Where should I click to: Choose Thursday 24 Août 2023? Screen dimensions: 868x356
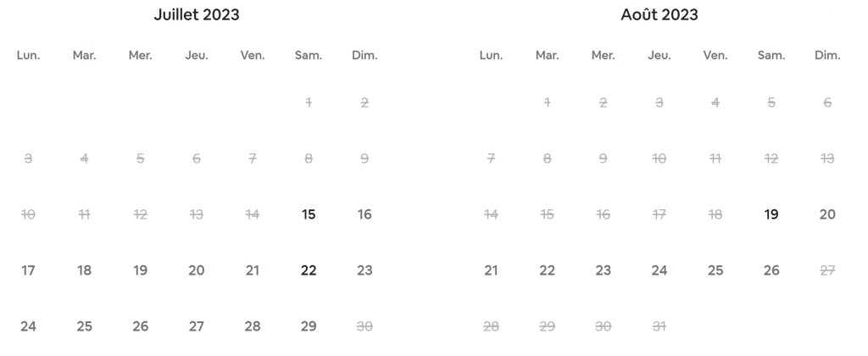[x=659, y=270]
